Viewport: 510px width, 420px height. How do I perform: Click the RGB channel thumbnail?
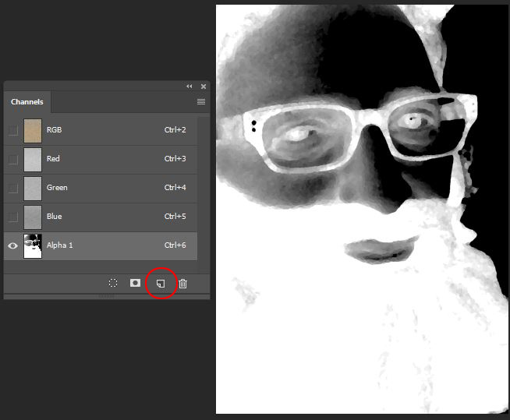(x=33, y=130)
